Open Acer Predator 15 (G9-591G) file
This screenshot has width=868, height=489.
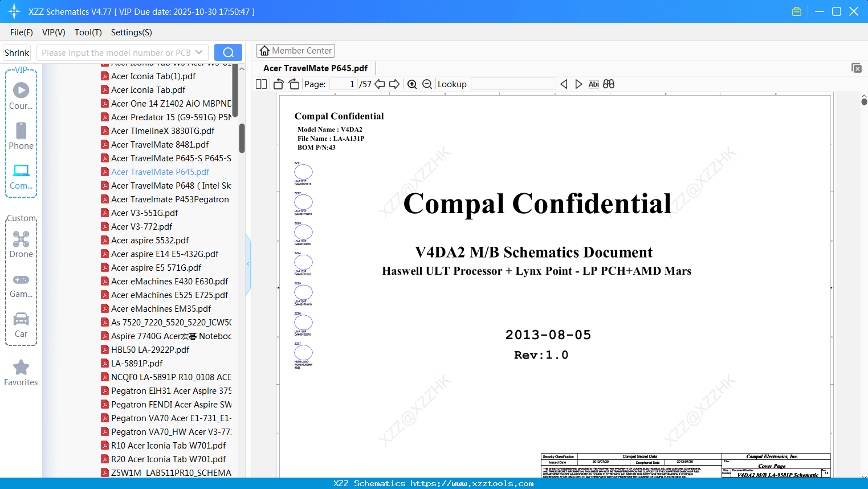pos(166,117)
